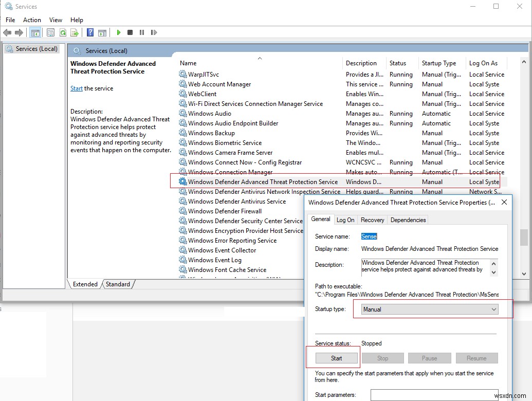532x401 pixels.
Task: Click the Back navigation arrow in the toolbar
Action: pos(8,32)
